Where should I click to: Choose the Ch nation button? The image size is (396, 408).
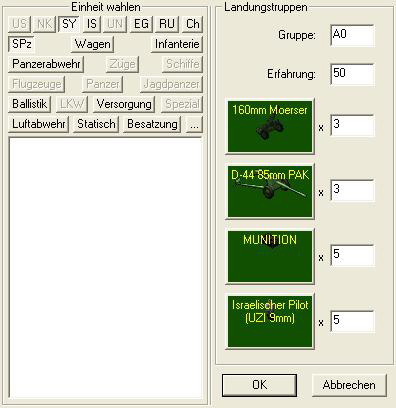192,24
